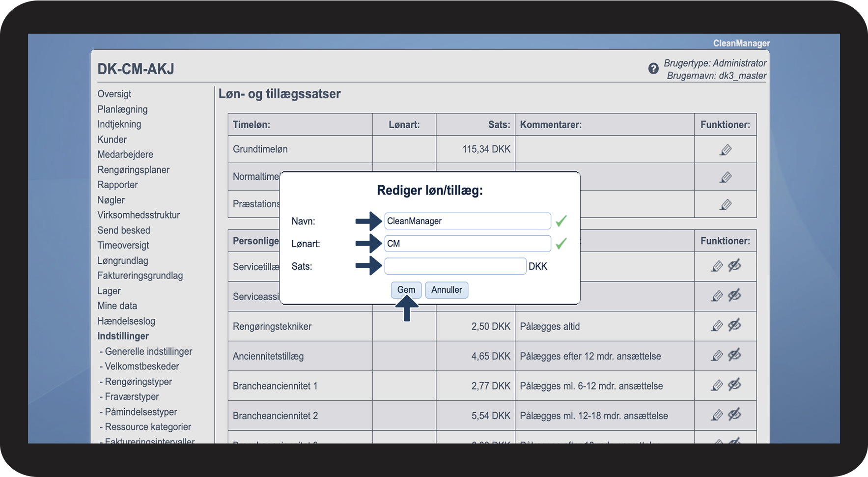Viewport: 868px width, 477px height.
Task: Click the help question mark icon
Action: (x=653, y=69)
